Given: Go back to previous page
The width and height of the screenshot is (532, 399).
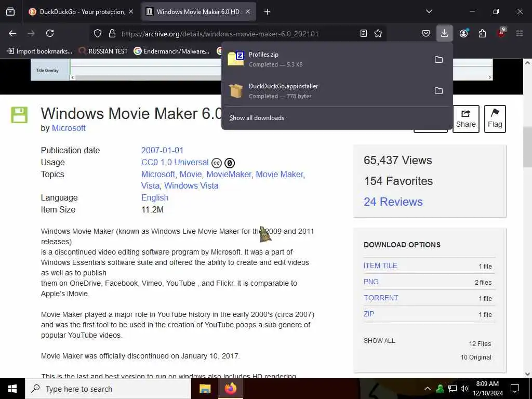Looking at the screenshot, I should pyautogui.click(x=12, y=33).
